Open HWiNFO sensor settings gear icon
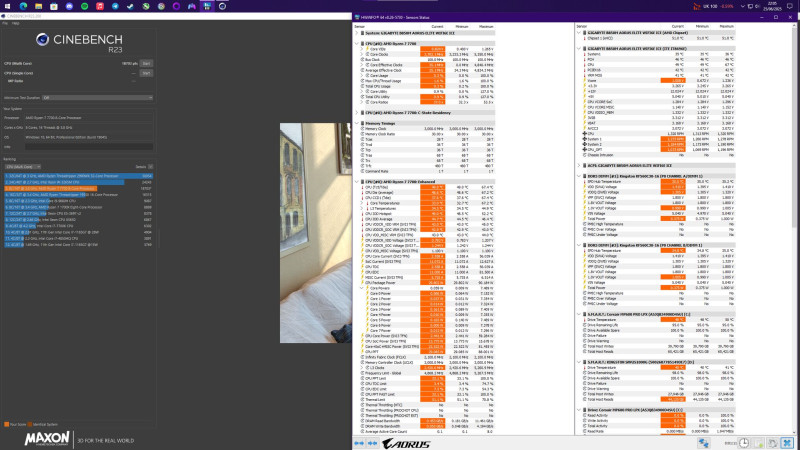The image size is (800, 450). [x=773, y=443]
